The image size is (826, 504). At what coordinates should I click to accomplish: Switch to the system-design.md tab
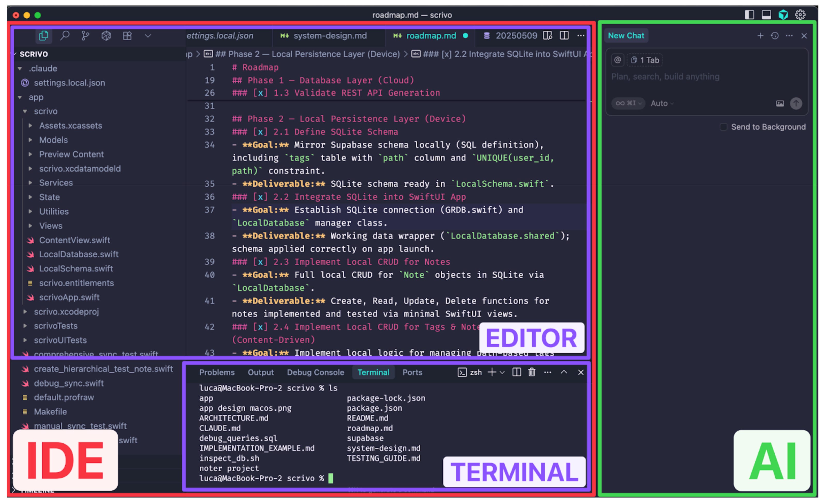coord(330,36)
